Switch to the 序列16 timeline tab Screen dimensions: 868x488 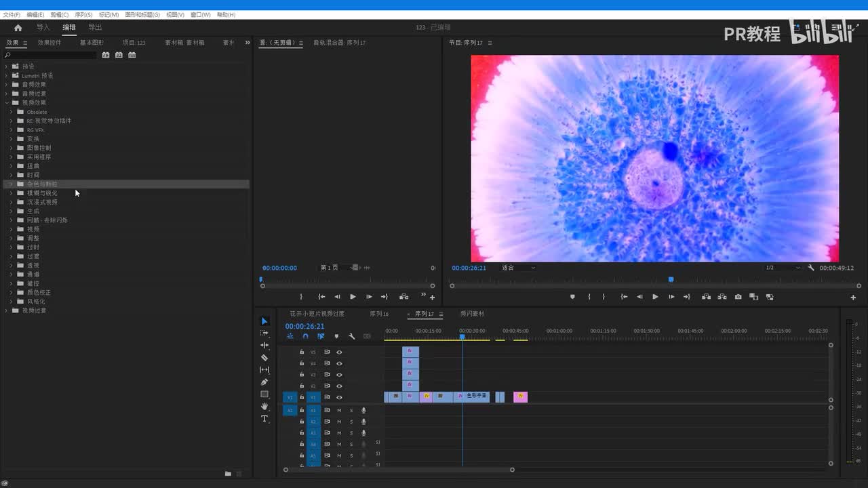pos(379,314)
